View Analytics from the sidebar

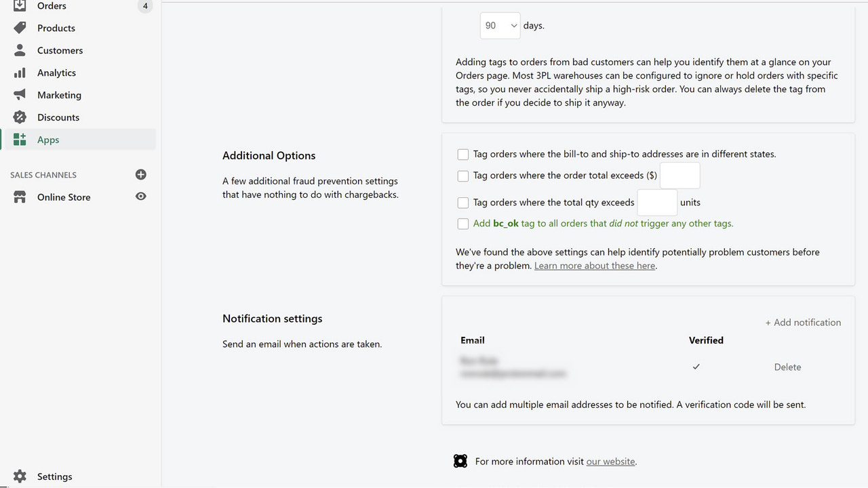[56, 73]
